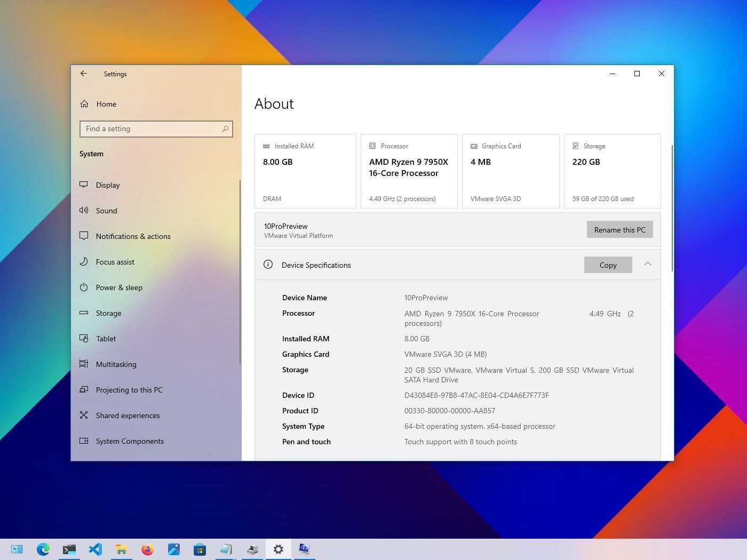Image resolution: width=747 pixels, height=560 pixels.
Task: Select System Components in the sidebar
Action: [130, 441]
